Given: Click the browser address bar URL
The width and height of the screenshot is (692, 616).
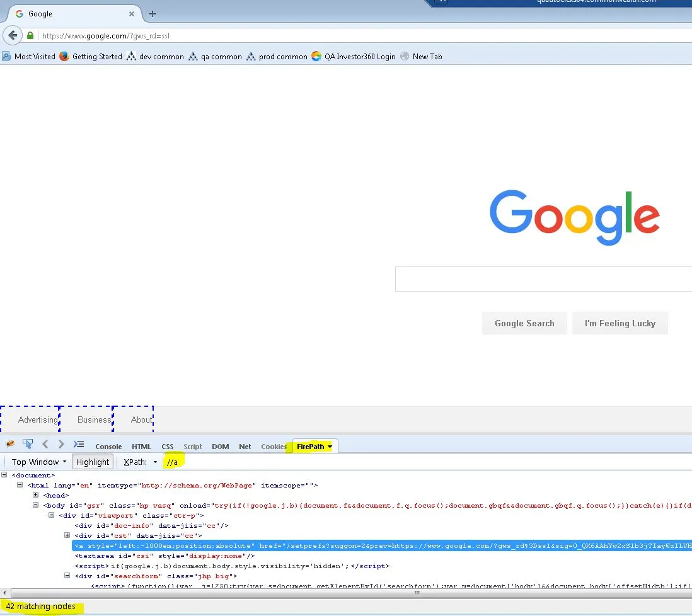Looking at the screenshot, I should point(106,36).
